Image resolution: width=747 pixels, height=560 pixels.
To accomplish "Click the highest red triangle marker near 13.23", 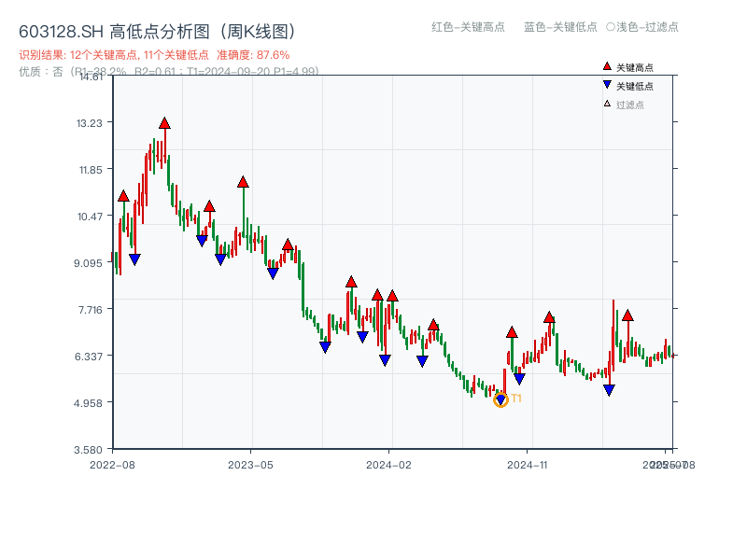I will pos(165,122).
